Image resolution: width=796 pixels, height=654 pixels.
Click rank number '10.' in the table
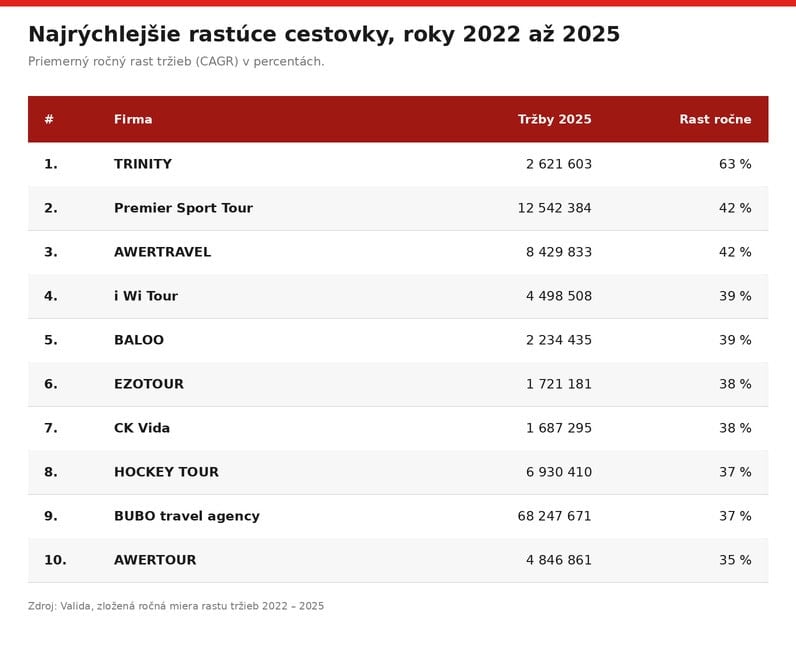click(x=55, y=560)
